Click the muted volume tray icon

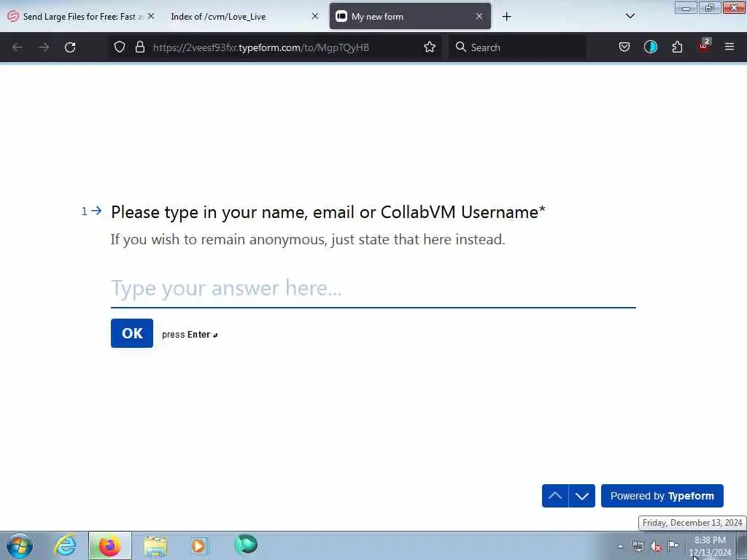[656, 547]
